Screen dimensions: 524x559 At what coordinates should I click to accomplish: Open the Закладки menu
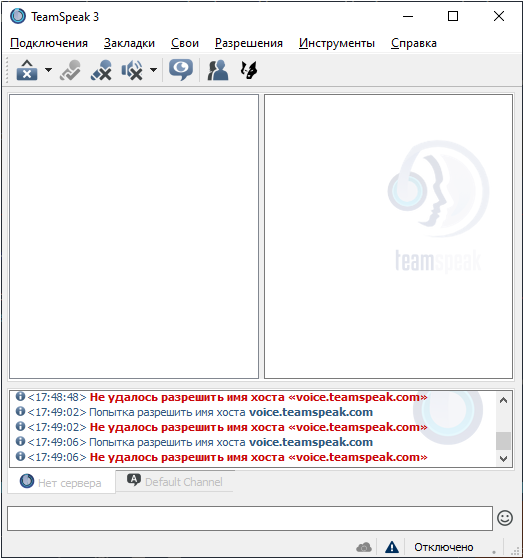[x=129, y=43]
